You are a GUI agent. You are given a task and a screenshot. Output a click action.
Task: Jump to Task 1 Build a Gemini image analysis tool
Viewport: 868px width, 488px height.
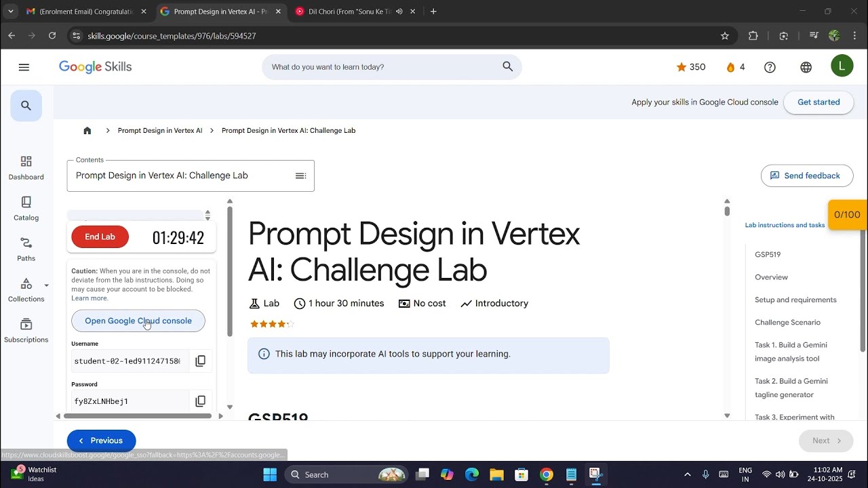[x=791, y=352]
